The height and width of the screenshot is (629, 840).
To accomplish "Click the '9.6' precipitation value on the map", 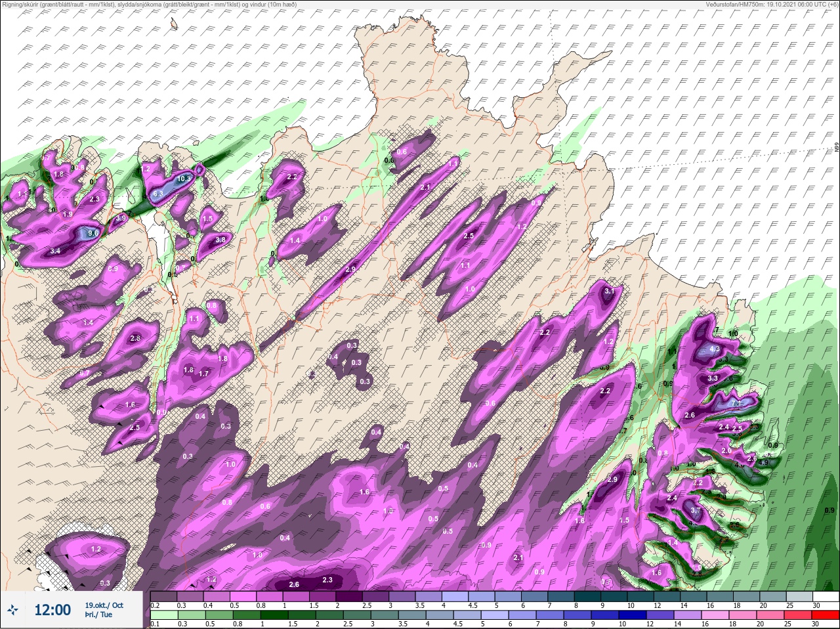I will click(93, 232).
